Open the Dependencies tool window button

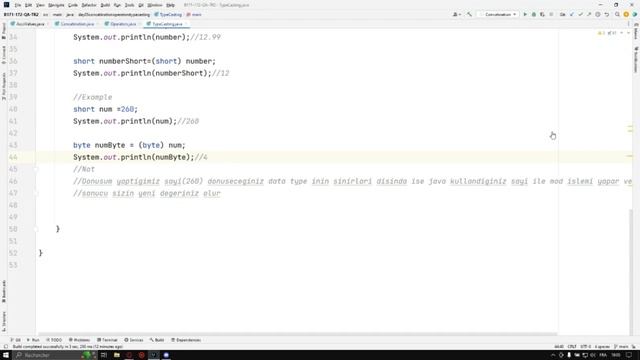(186, 340)
